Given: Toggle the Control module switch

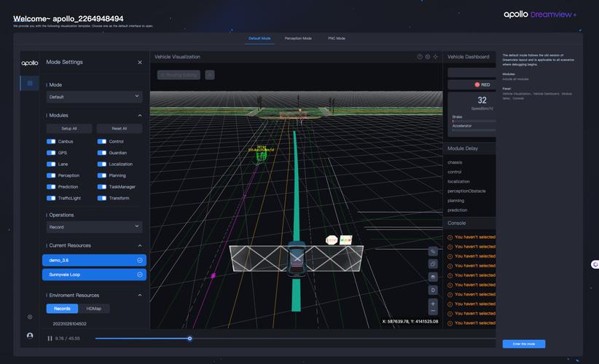Looking at the screenshot, I should tap(102, 141).
